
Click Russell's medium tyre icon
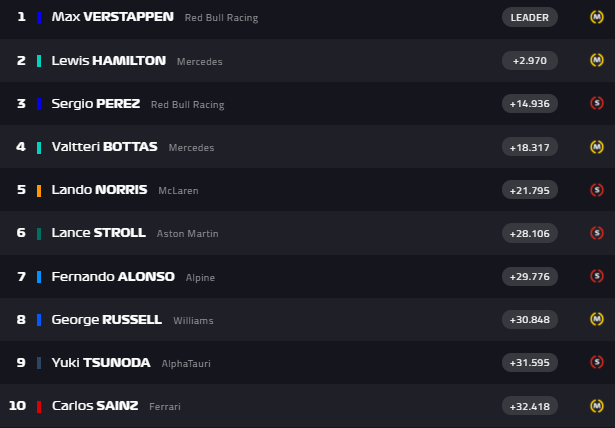(x=596, y=320)
